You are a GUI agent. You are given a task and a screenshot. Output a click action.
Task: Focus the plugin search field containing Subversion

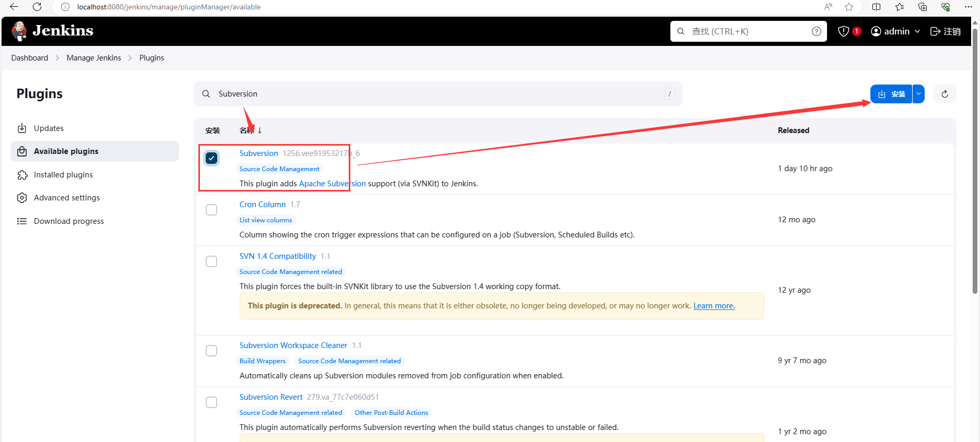(x=438, y=94)
